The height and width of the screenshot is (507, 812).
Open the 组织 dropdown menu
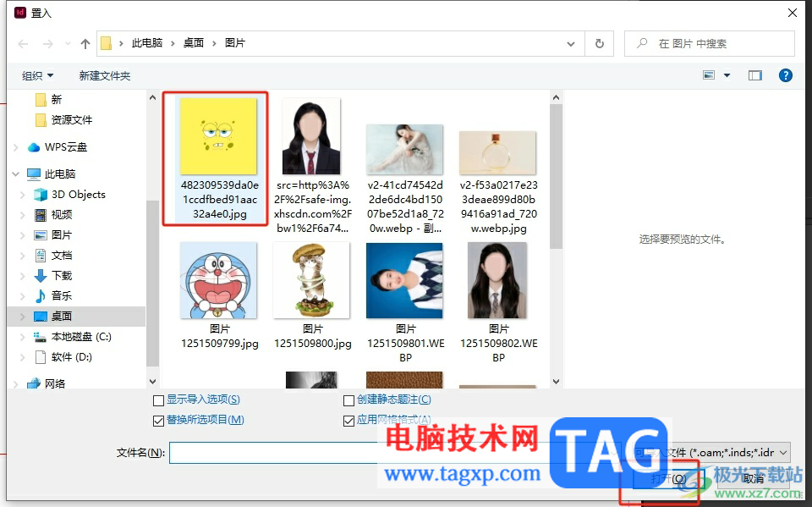37,75
